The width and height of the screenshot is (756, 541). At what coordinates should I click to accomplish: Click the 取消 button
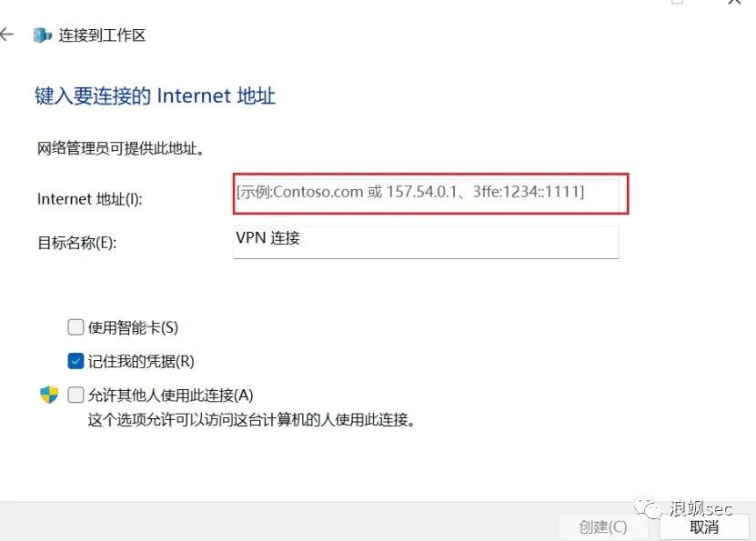coord(704,526)
